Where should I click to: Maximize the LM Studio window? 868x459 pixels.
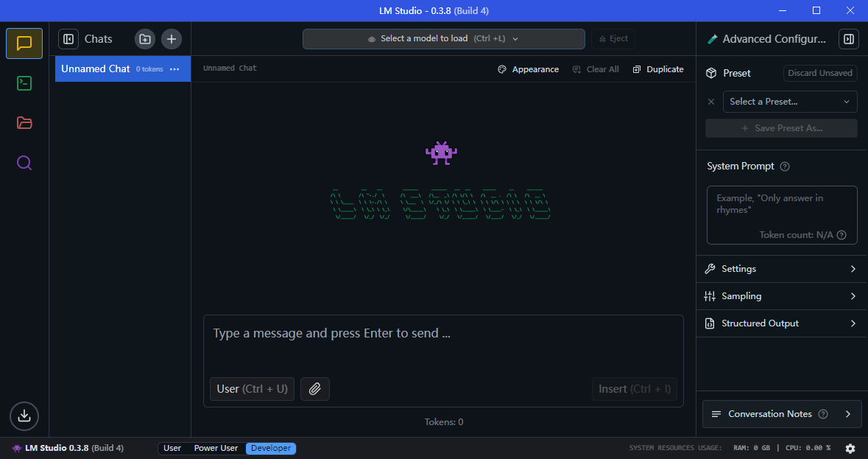tap(816, 10)
